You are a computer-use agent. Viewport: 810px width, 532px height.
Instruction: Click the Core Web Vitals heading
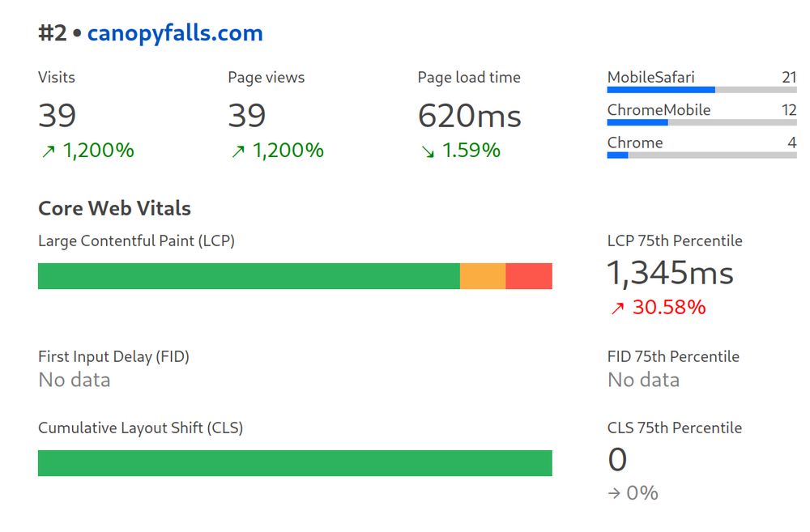[x=113, y=208]
